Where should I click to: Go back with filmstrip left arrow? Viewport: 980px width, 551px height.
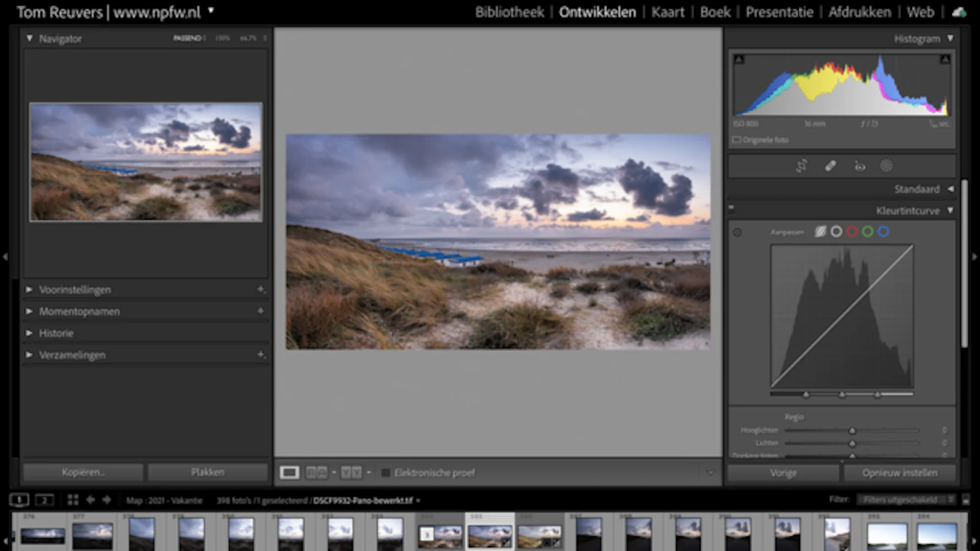click(90, 500)
